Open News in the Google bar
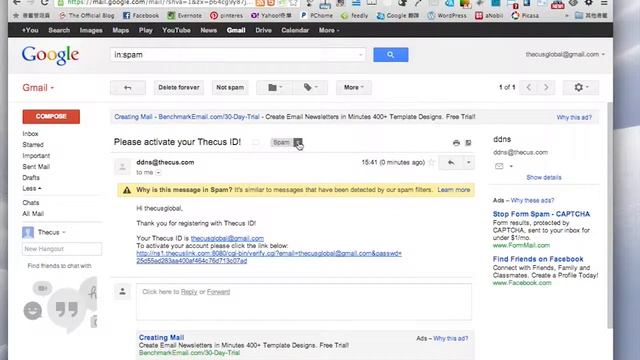 208,30
